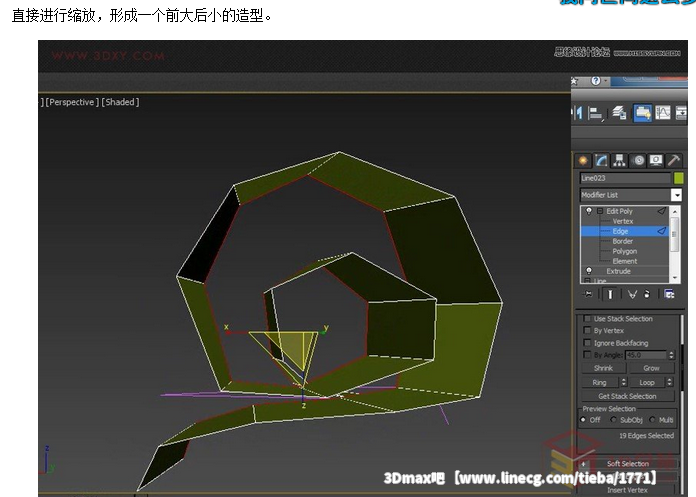
Task: Click the By Angle spinner arrows
Action: tap(671, 355)
